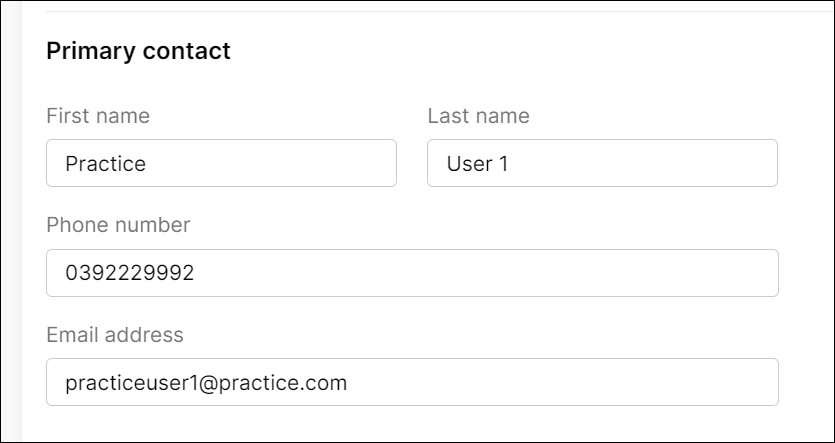Click the 'First name' field label

(x=98, y=116)
